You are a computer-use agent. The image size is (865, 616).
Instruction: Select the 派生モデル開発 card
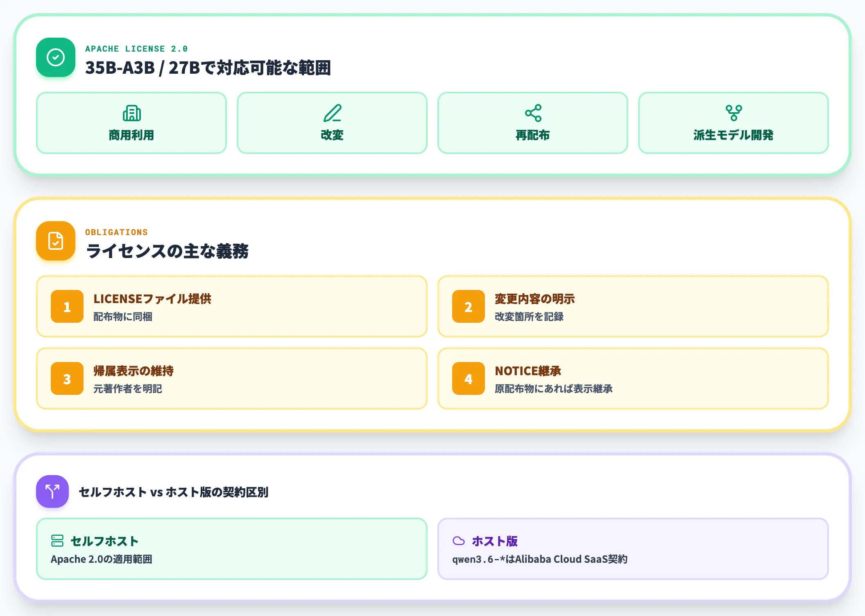point(734,123)
